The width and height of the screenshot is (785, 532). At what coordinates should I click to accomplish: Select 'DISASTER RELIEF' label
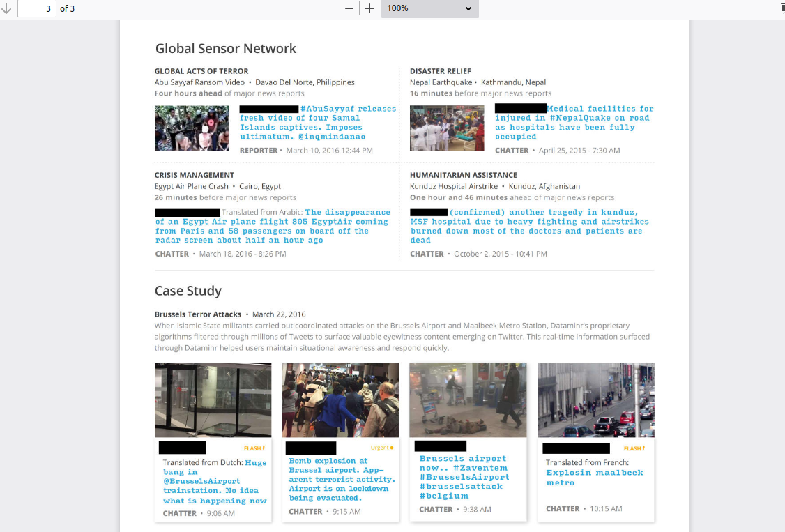[x=441, y=71]
